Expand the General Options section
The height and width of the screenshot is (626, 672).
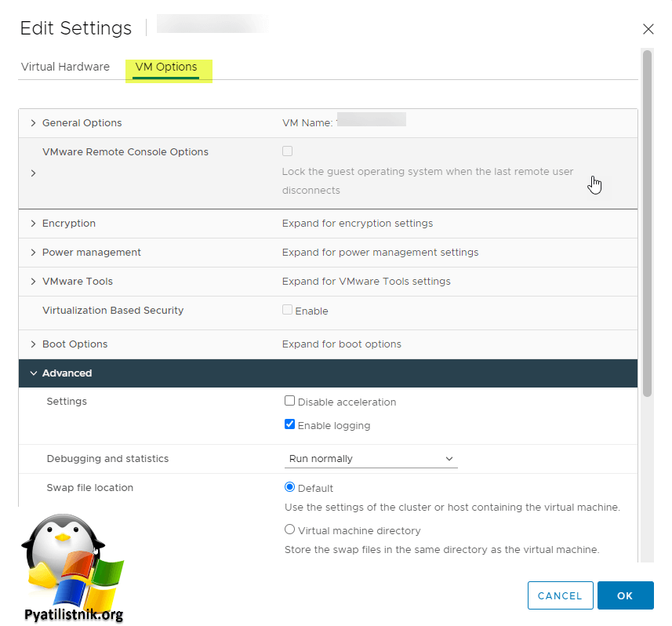34,123
